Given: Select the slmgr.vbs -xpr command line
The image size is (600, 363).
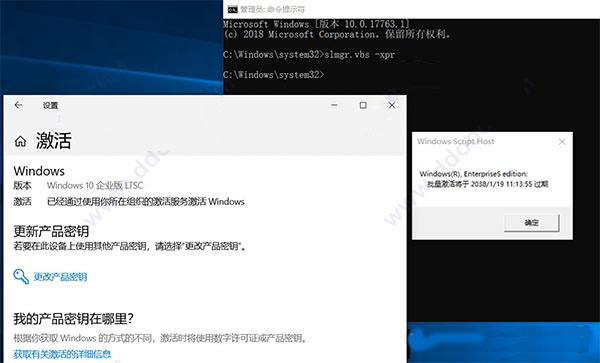Looking at the screenshot, I should click(309, 54).
